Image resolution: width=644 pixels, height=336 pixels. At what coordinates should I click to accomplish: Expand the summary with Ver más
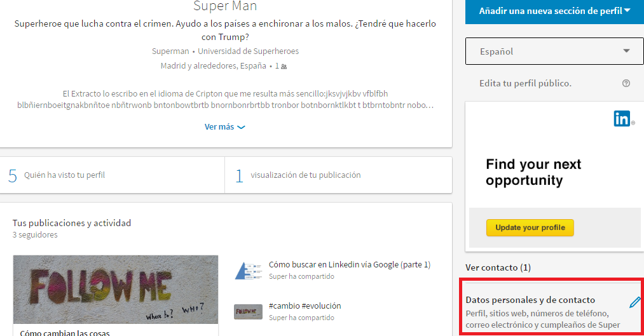click(x=224, y=127)
